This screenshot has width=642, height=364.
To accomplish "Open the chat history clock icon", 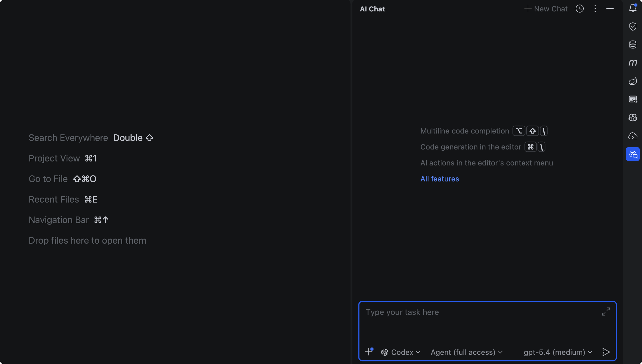I will pos(579,9).
